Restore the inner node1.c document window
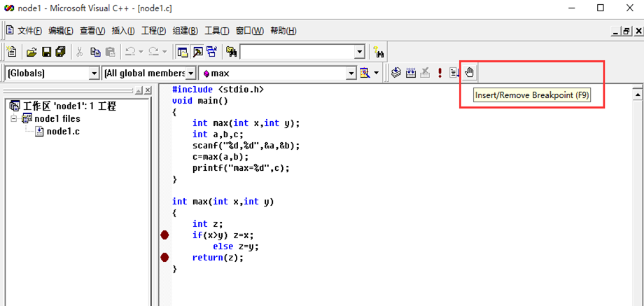 coord(626,32)
